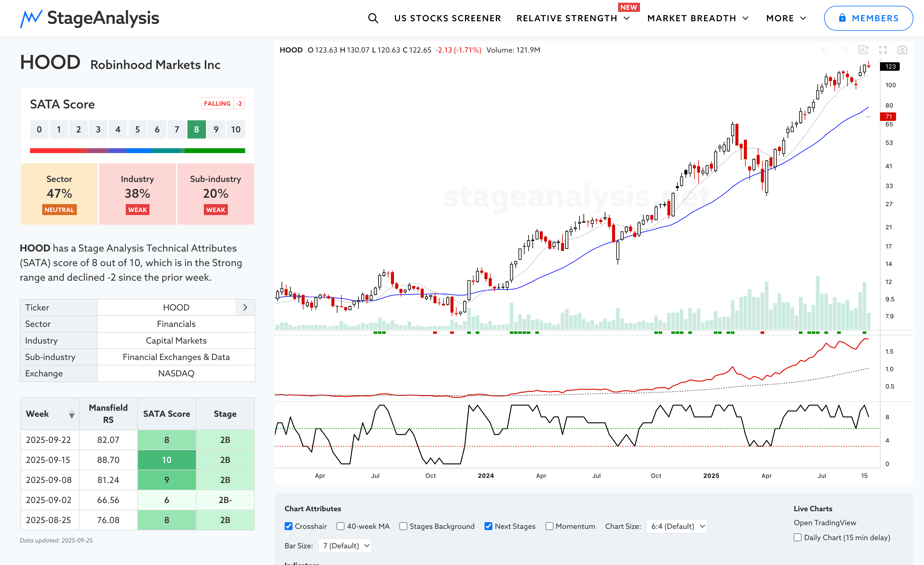
Task: Click the chart forward arrow icon
Action: (x=844, y=50)
